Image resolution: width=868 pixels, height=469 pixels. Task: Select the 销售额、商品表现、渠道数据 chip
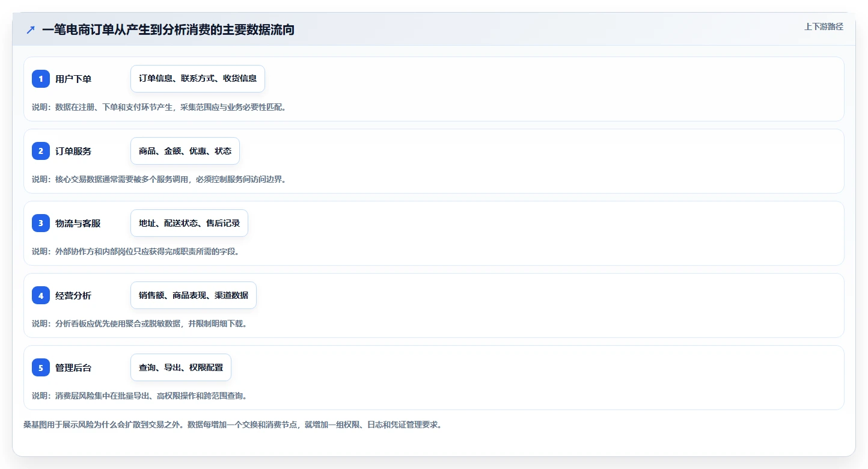tap(194, 295)
